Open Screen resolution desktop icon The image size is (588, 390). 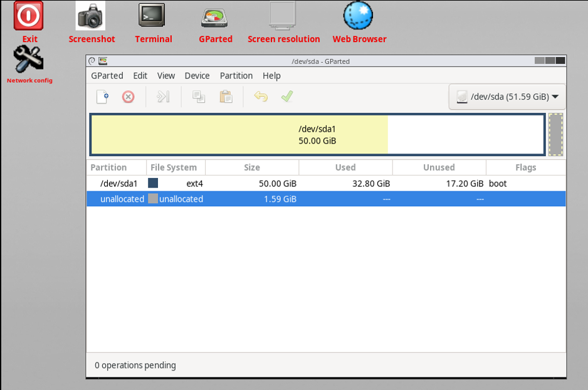[282, 16]
